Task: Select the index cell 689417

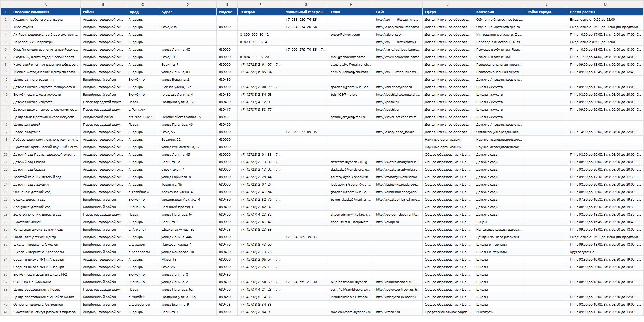Action: [227, 110]
